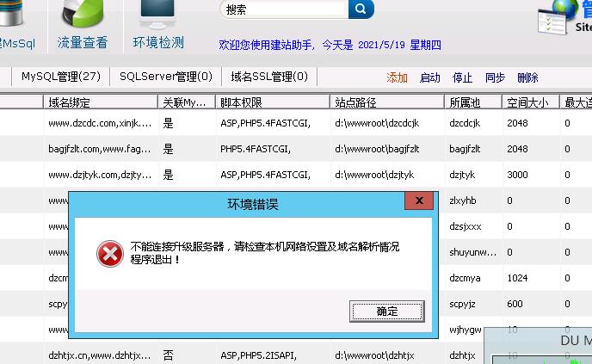Select the www.dzcdc.com site row
The image size is (592, 364).
100,123
